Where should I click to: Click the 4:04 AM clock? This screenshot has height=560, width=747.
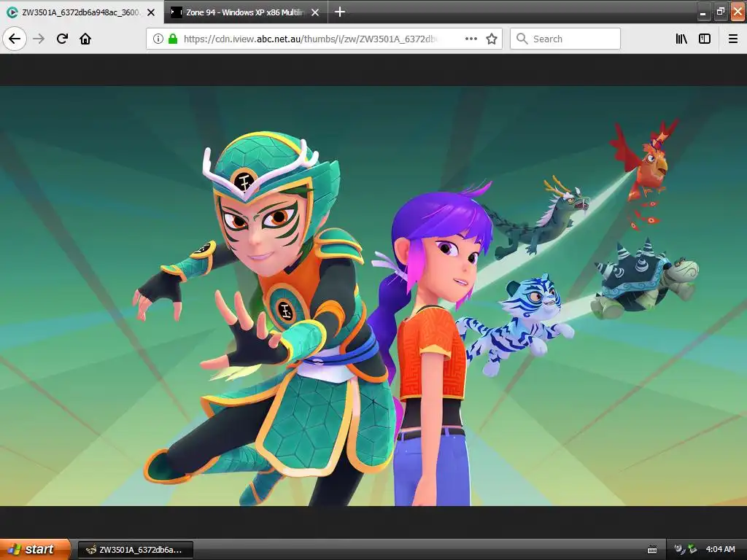(720, 549)
